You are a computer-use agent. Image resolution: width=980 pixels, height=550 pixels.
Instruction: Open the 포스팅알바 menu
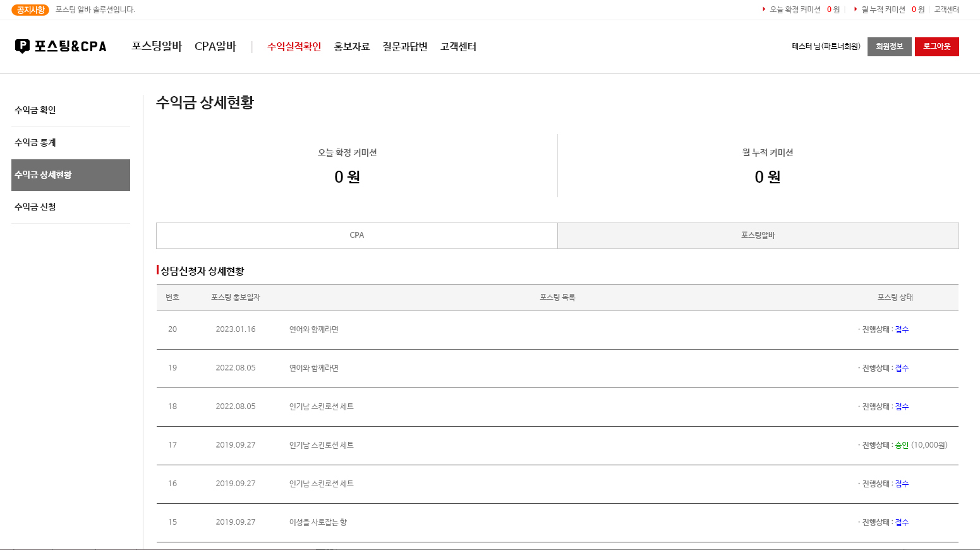click(x=157, y=47)
